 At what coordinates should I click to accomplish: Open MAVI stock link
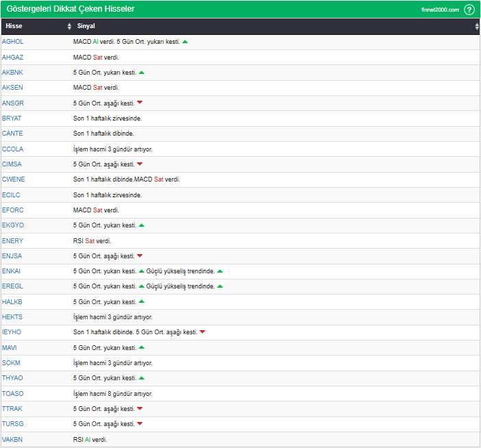click(x=9, y=348)
